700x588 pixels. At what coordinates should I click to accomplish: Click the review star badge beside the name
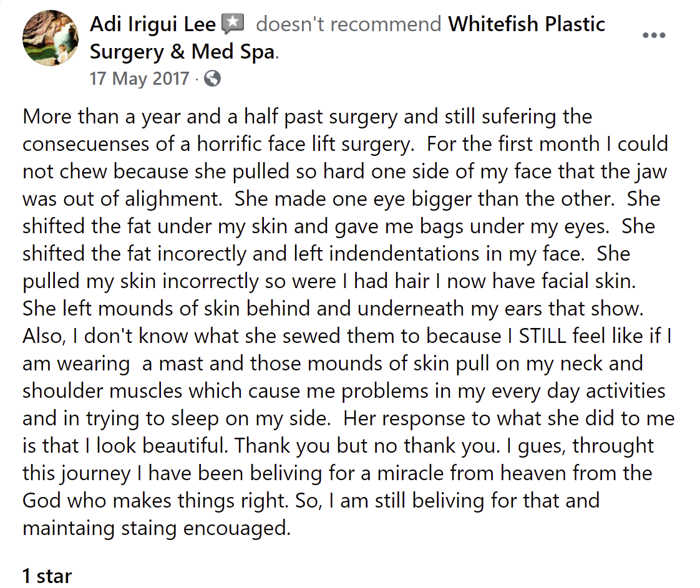tap(233, 24)
